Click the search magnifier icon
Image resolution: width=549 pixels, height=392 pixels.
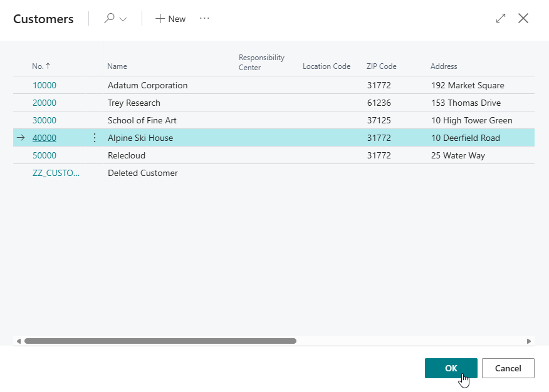pyautogui.click(x=110, y=19)
